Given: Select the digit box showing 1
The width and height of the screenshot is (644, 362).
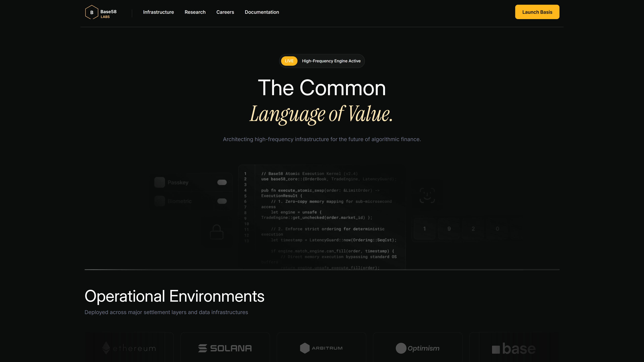Looking at the screenshot, I should [x=424, y=229].
